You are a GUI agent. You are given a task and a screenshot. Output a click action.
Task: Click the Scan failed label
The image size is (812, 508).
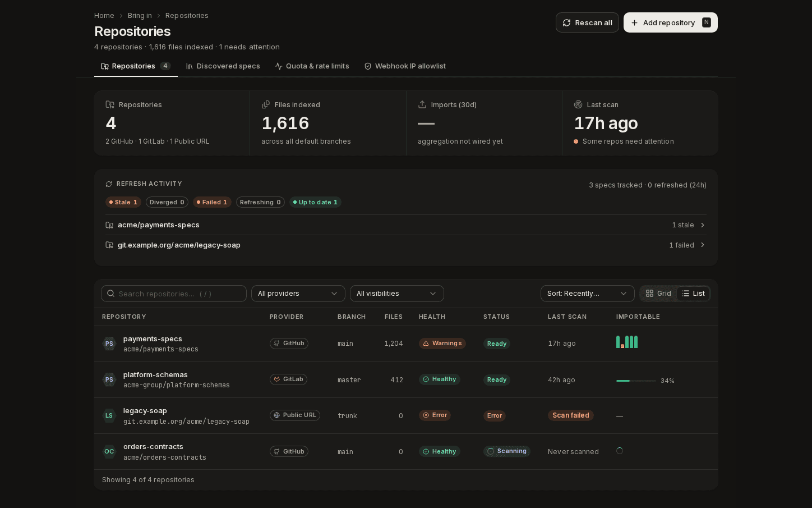pyautogui.click(x=571, y=415)
